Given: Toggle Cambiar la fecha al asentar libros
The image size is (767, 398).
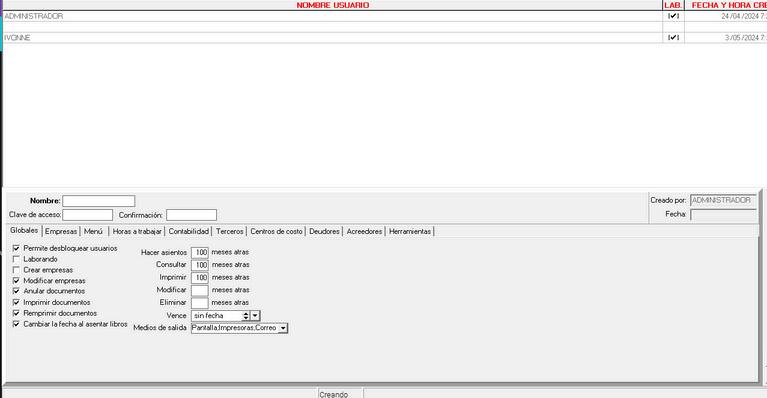Looking at the screenshot, I should [16, 324].
